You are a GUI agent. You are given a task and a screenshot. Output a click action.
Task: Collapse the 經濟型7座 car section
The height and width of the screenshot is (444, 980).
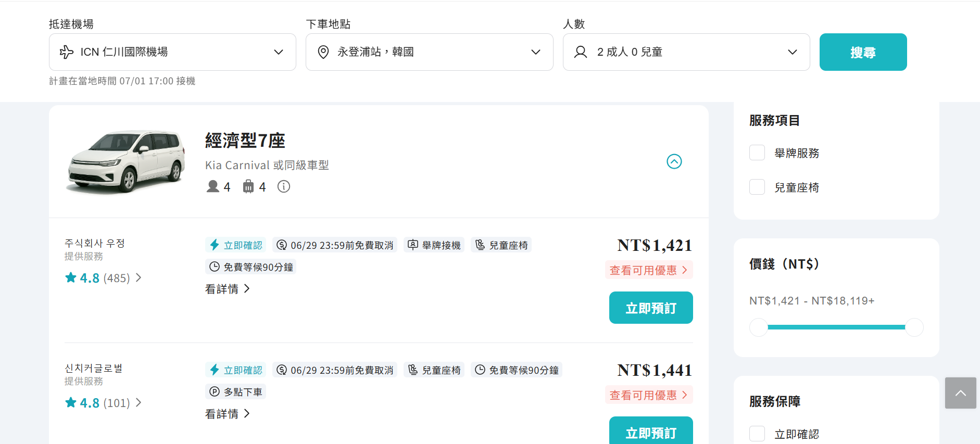tap(674, 161)
